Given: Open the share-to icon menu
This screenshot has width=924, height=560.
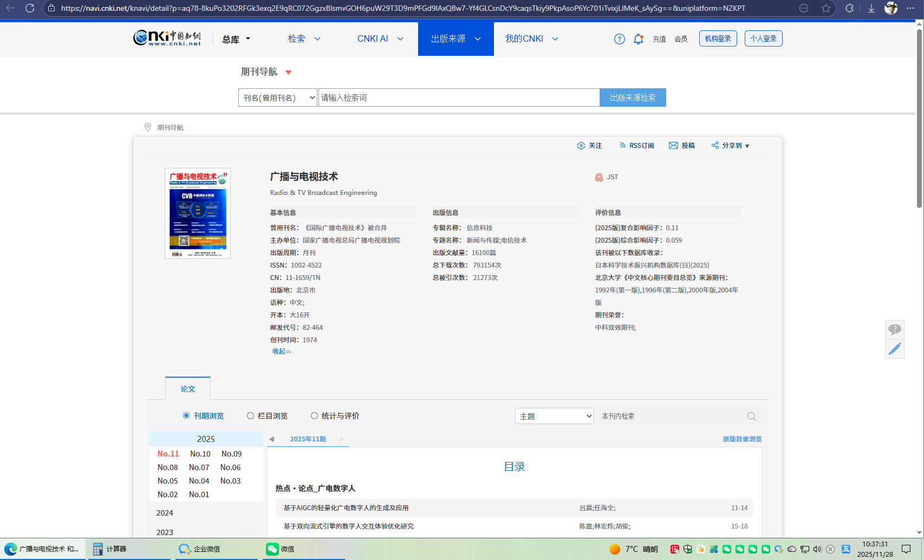Looking at the screenshot, I should coord(715,146).
